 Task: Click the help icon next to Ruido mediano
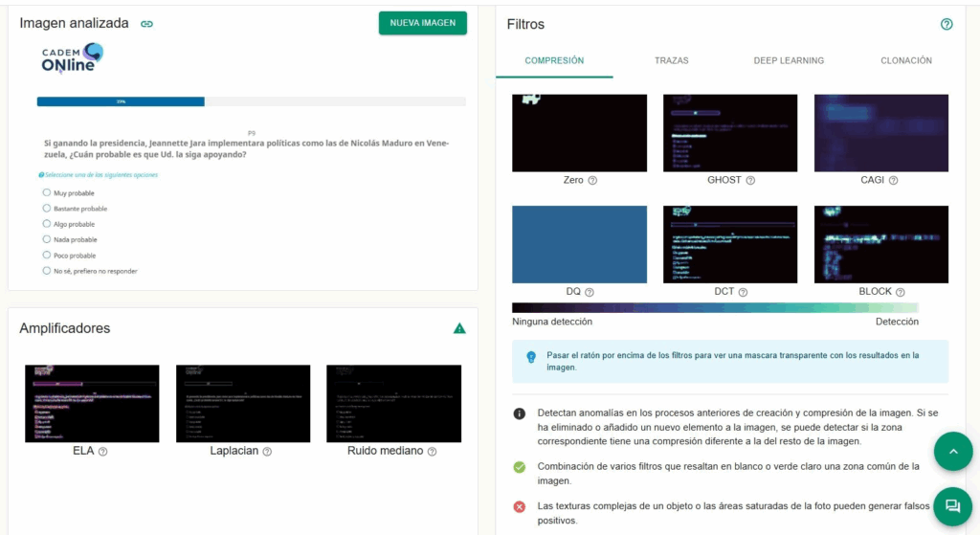[x=432, y=452]
